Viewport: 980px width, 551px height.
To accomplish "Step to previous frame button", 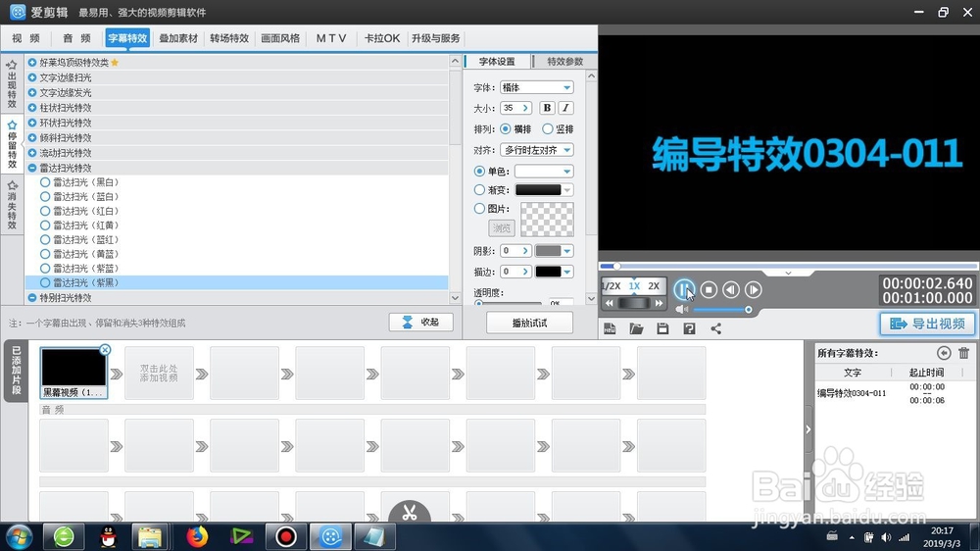I will pyautogui.click(x=731, y=289).
